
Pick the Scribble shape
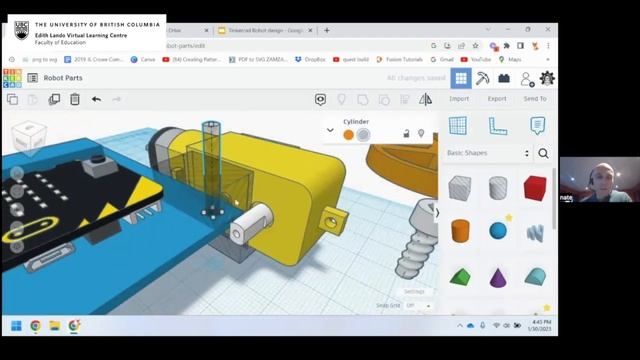click(x=536, y=233)
